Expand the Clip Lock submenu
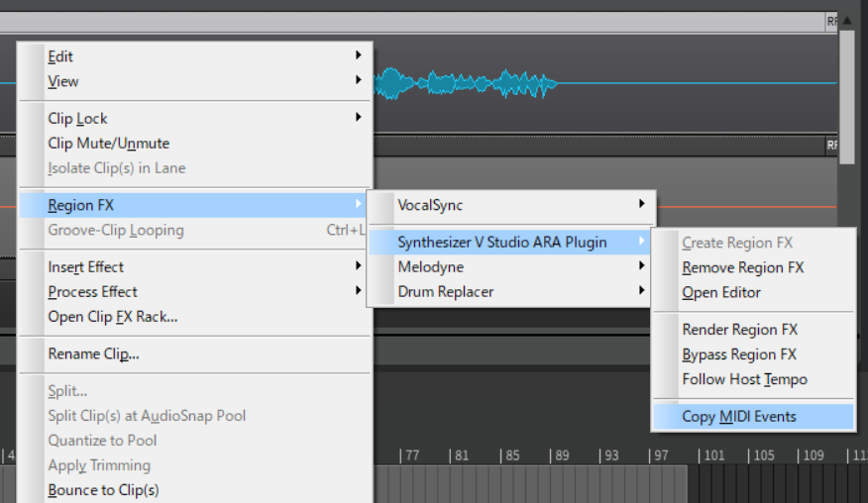 (x=77, y=119)
